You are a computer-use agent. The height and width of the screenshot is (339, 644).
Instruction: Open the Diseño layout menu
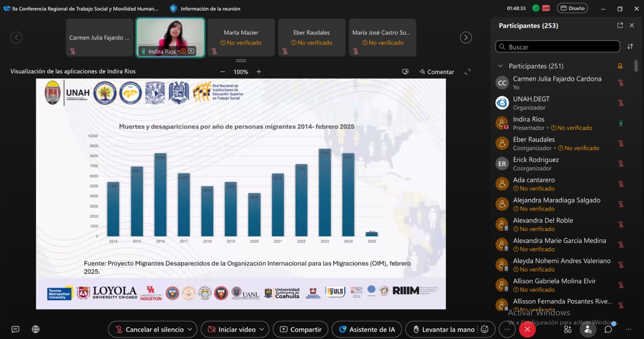click(x=572, y=8)
